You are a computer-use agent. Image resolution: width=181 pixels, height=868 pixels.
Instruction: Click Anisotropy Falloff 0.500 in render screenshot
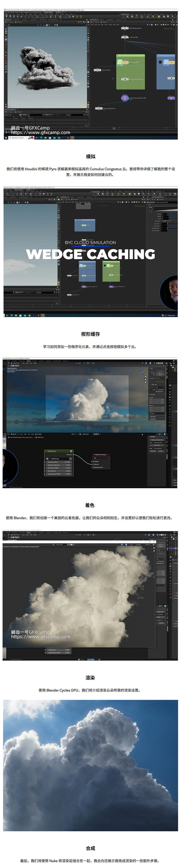tap(59, 653)
